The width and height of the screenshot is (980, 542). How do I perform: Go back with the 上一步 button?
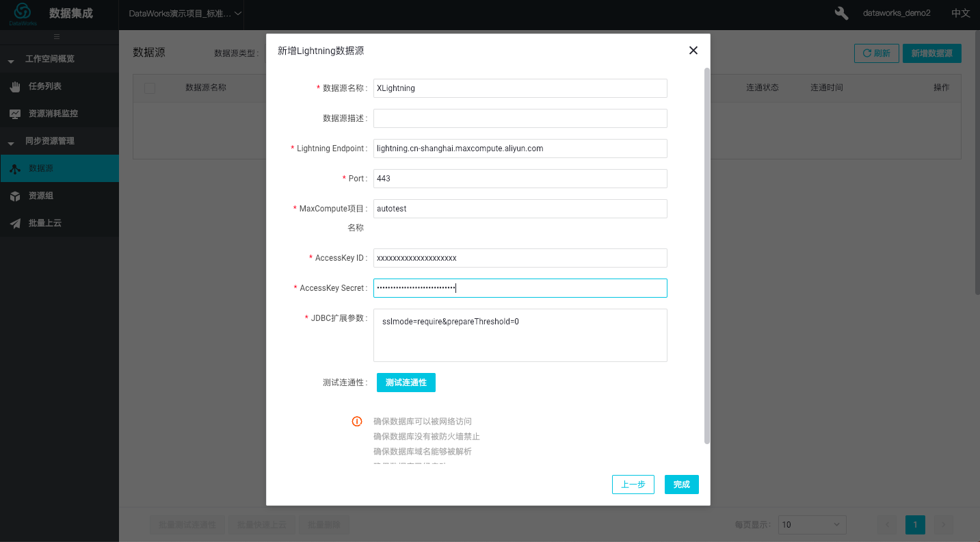[x=633, y=485]
